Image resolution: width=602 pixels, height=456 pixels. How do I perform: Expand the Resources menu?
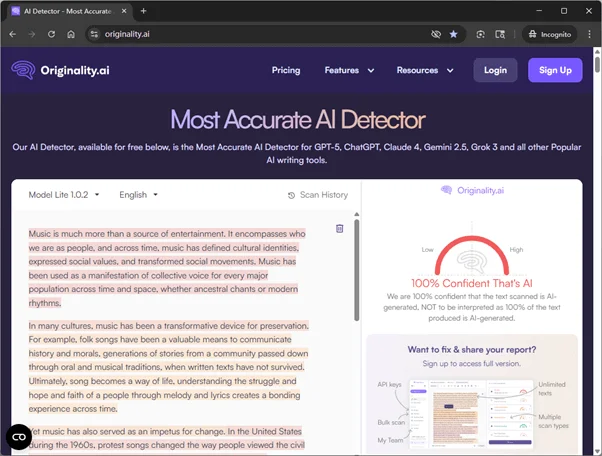click(425, 70)
